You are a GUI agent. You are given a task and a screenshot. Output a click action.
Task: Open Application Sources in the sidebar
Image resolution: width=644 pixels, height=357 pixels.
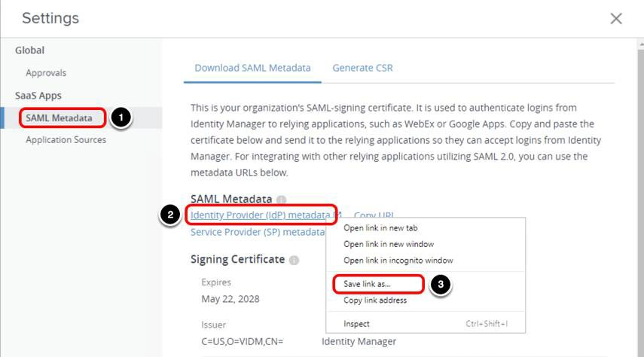(x=66, y=139)
